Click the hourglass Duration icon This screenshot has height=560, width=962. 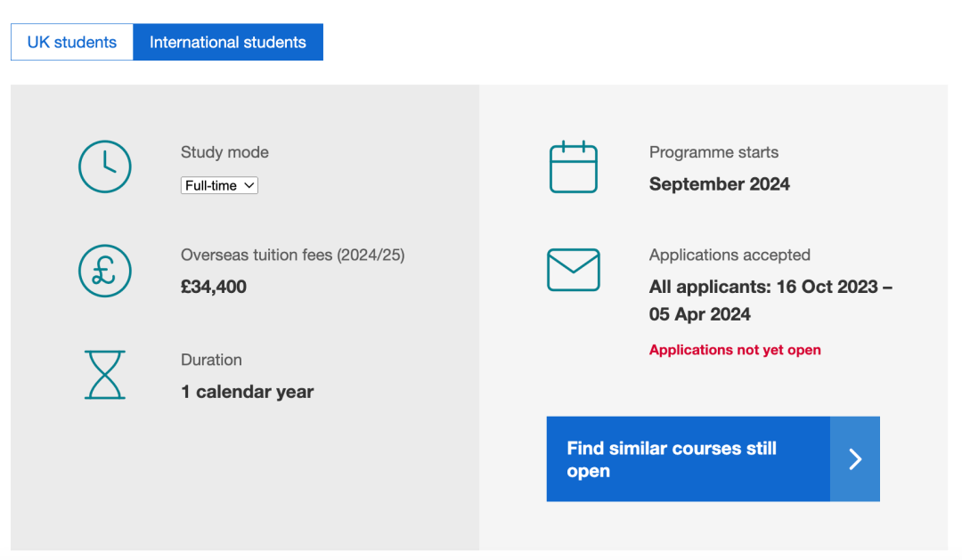click(x=105, y=375)
